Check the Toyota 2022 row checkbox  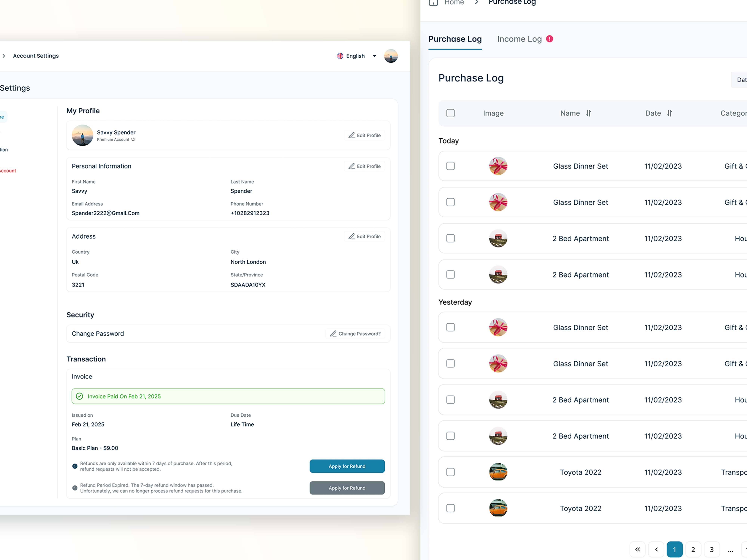point(450,472)
